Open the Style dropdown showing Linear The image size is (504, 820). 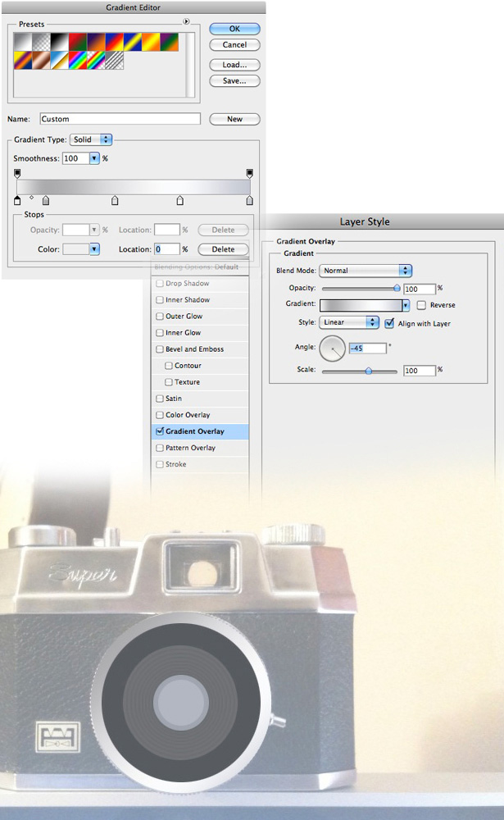pyautogui.click(x=349, y=322)
